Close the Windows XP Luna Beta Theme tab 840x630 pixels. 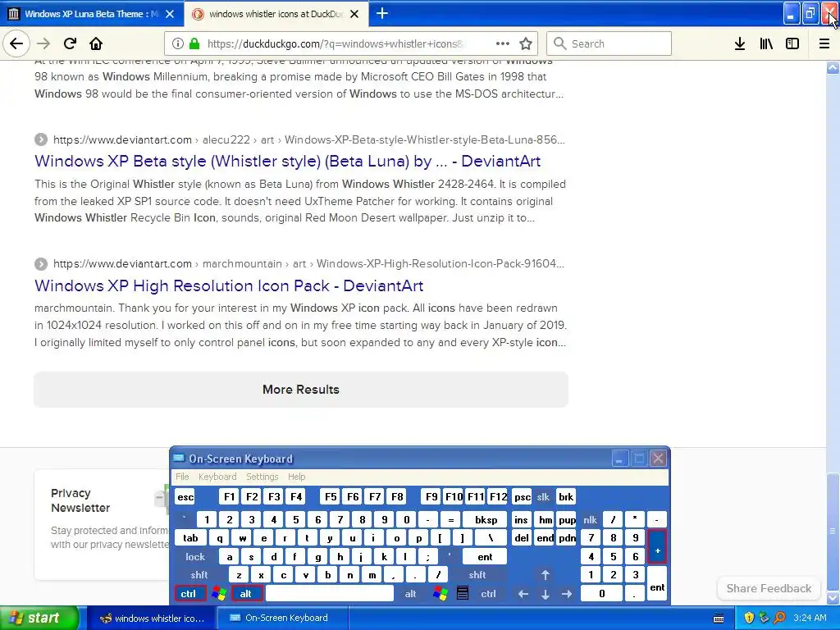(170, 14)
